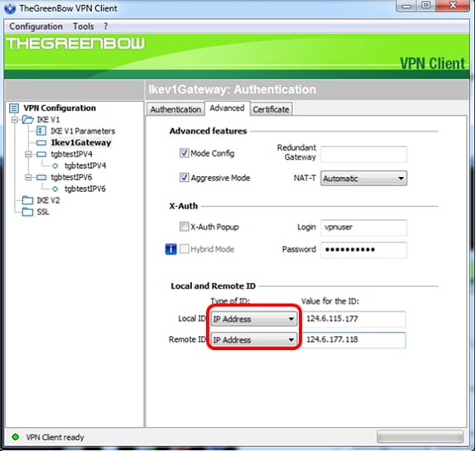Switch to the Certificate tab
Viewport: 476px width, 451px height.
271,109
